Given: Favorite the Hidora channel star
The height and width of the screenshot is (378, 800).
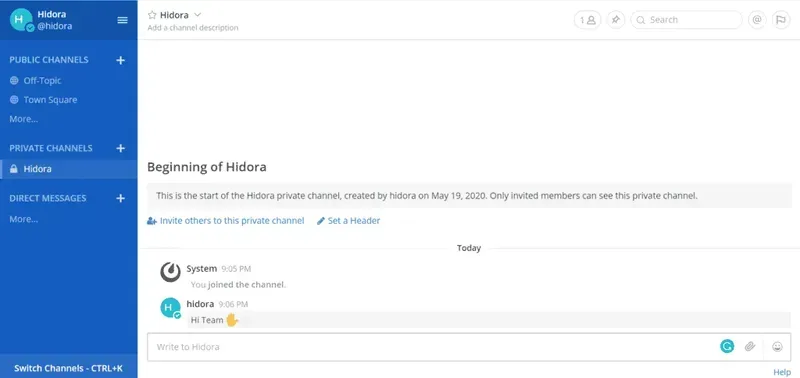Looking at the screenshot, I should (152, 15).
